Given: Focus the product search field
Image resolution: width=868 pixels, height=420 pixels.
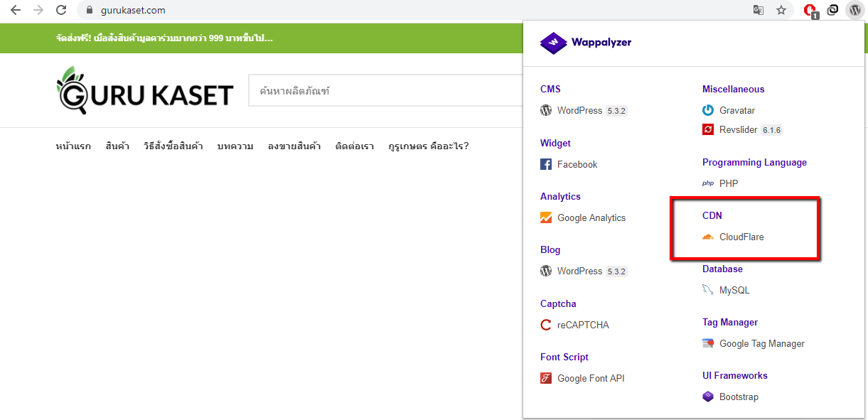Looking at the screenshot, I should (385, 91).
